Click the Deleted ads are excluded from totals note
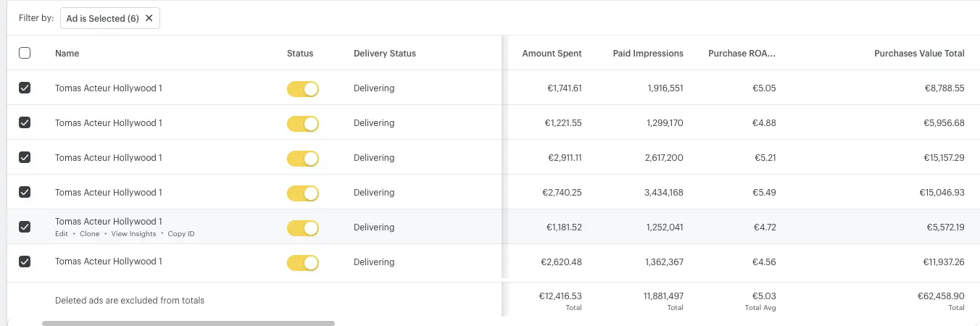 click(x=130, y=301)
